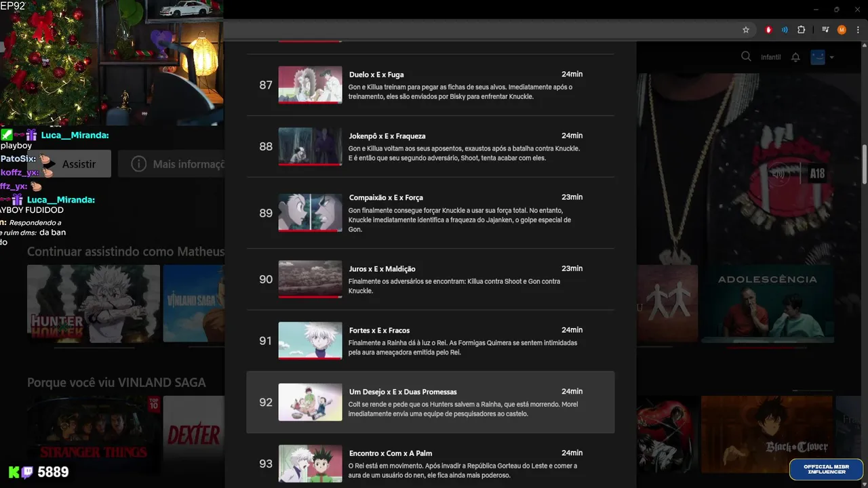Image resolution: width=868 pixels, height=488 pixels.
Task: Bookmark this page with the star icon
Action: [746, 30]
